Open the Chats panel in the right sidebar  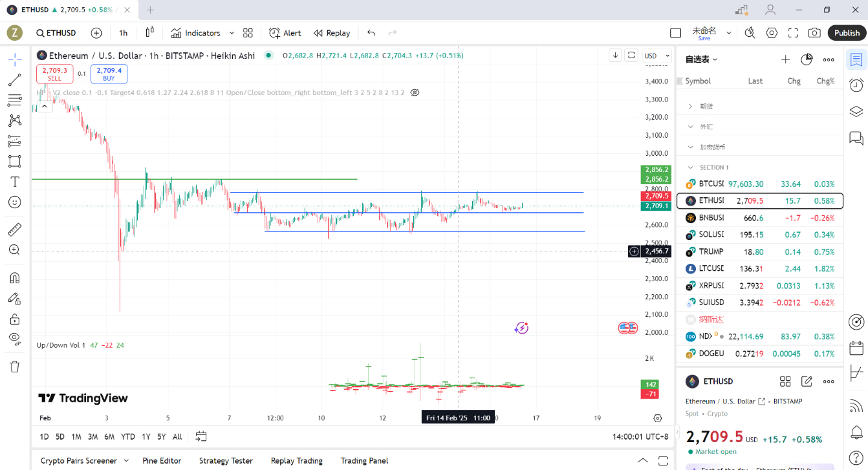point(856,137)
